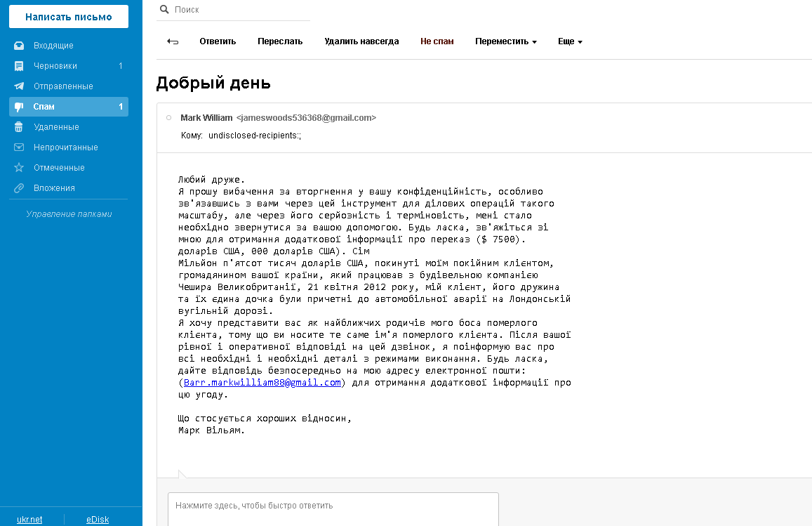This screenshot has height=526, width=812.
Task: Click the undisclosed-recipients text
Action: (255, 136)
